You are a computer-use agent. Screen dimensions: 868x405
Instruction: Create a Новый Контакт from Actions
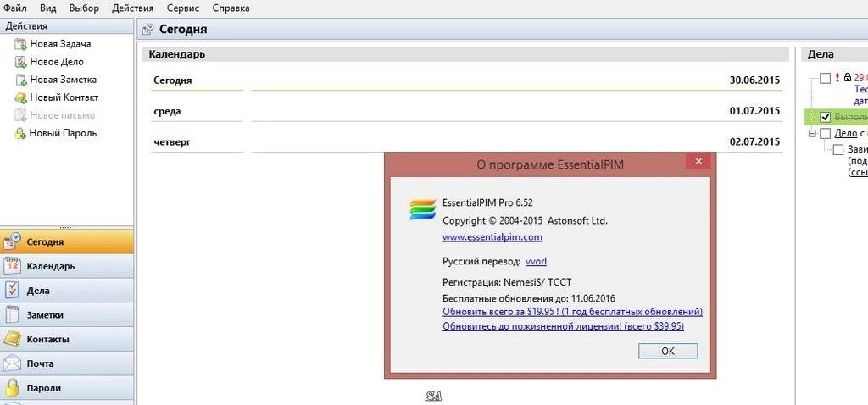click(x=64, y=97)
